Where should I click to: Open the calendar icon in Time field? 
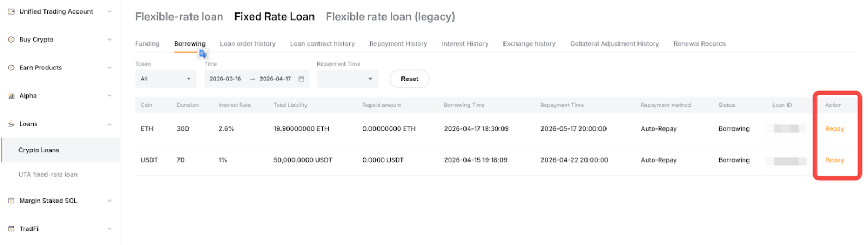point(302,79)
